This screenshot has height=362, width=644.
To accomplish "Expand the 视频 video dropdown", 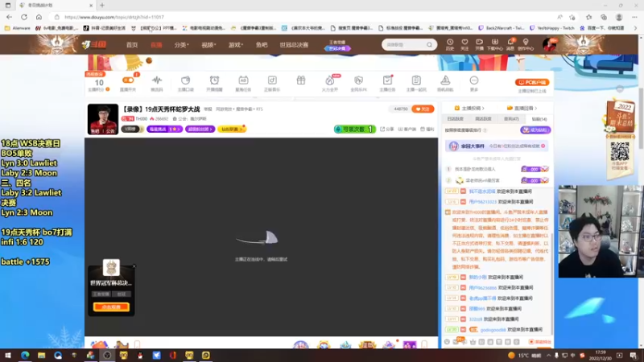I will (x=208, y=45).
